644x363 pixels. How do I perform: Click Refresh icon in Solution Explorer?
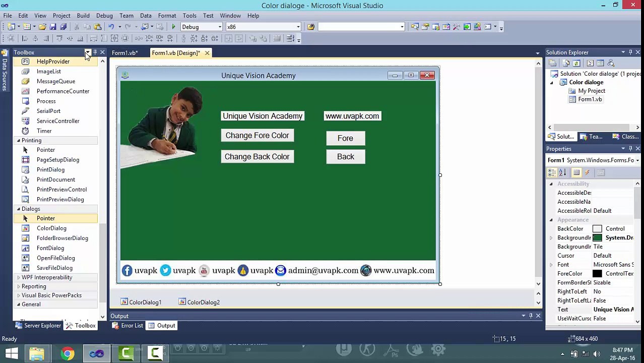(576, 63)
